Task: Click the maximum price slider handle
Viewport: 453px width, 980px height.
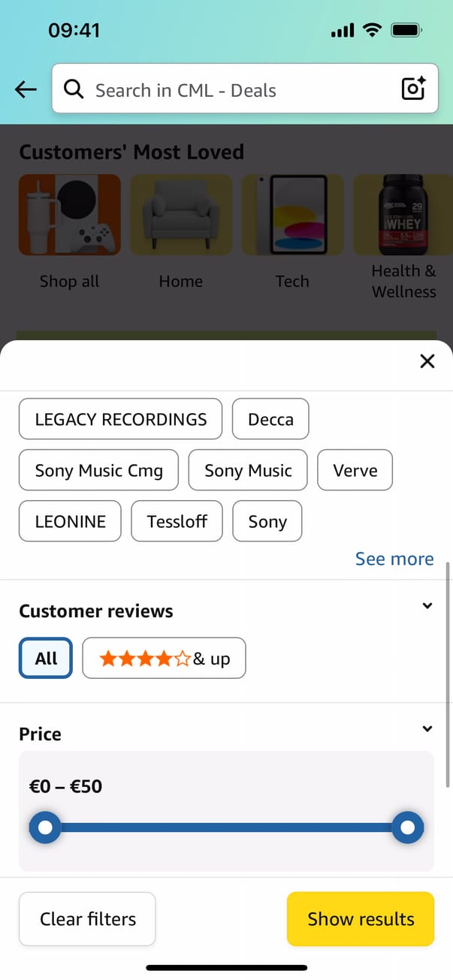Action: tap(408, 828)
